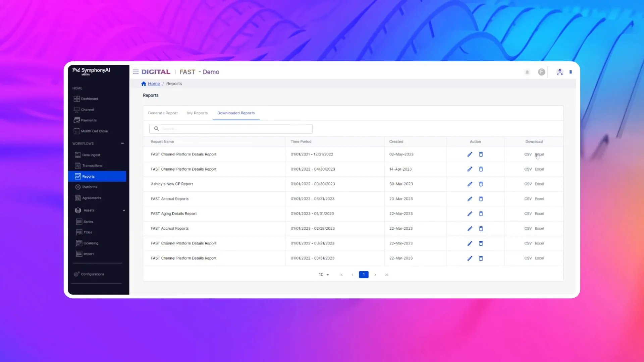This screenshot has width=644, height=362.
Task: Open the F avatar circle in header
Action: click(541, 72)
